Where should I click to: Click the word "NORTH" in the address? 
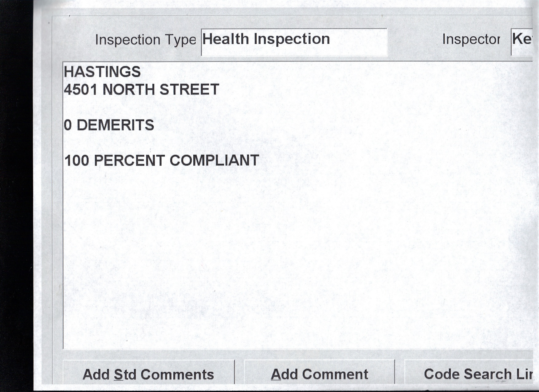(x=128, y=89)
